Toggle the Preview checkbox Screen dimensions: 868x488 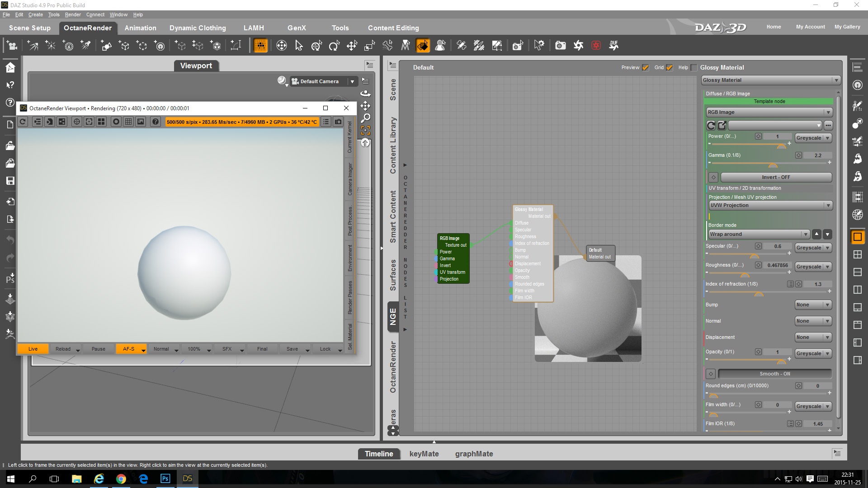645,68
